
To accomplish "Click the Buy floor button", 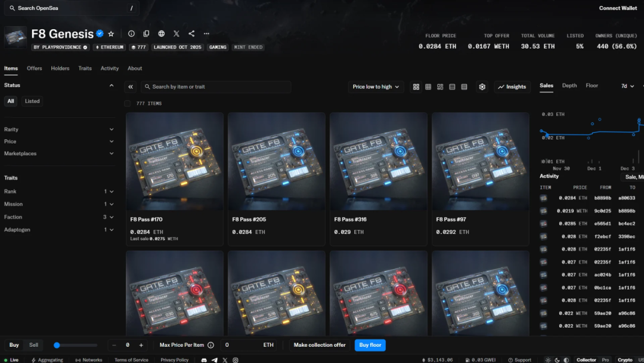I will (x=370, y=345).
